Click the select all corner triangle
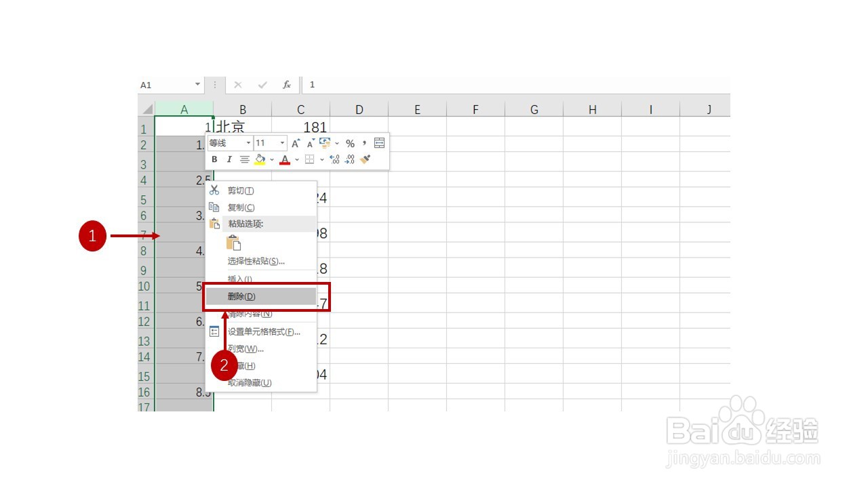 click(x=146, y=109)
